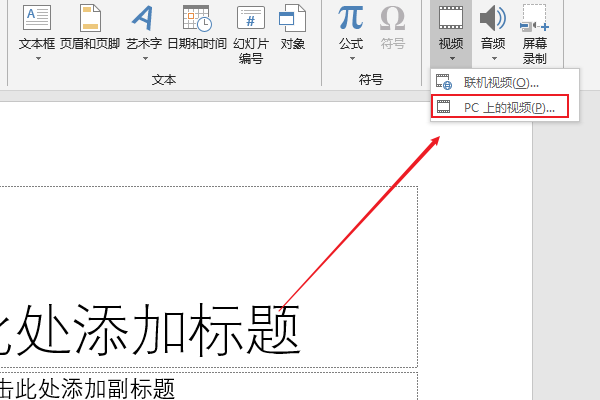Open 页眉和页脚 header and footer

click(92, 17)
